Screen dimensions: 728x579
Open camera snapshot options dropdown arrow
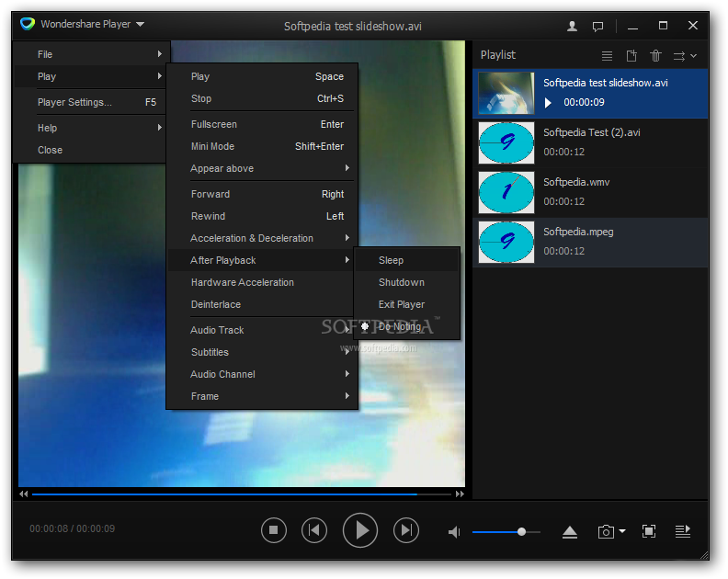(622, 530)
